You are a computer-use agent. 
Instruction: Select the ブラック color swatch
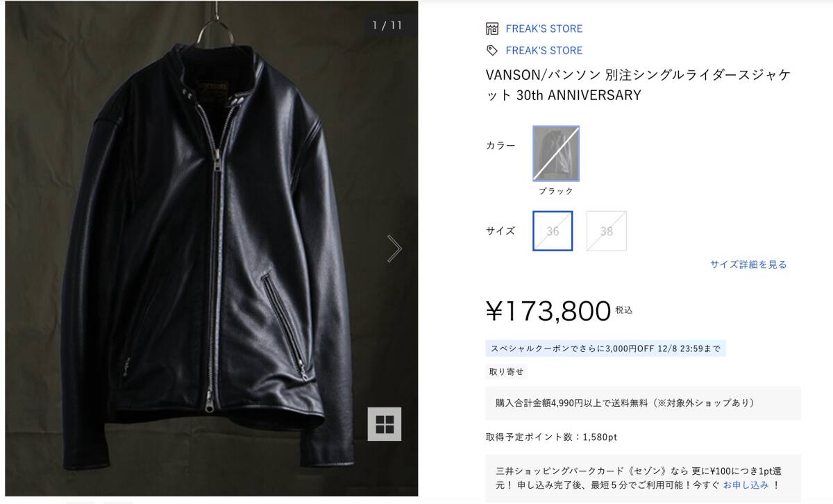point(555,153)
